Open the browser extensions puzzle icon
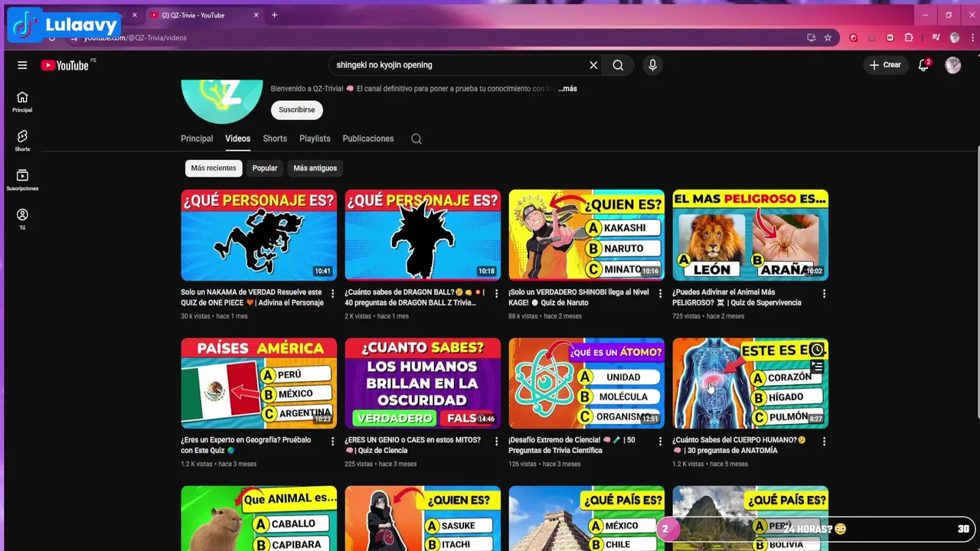This screenshot has height=551, width=980. coord(909,37)
